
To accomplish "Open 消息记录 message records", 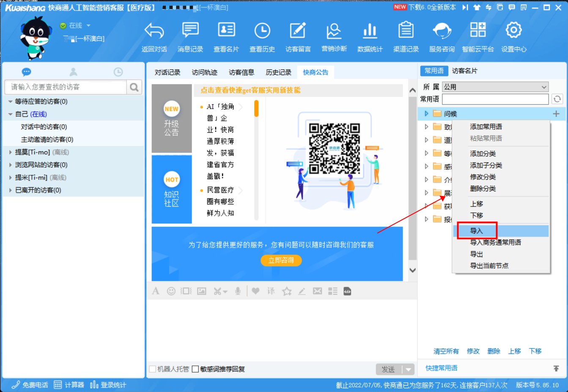I will click(x=190, y=38).
